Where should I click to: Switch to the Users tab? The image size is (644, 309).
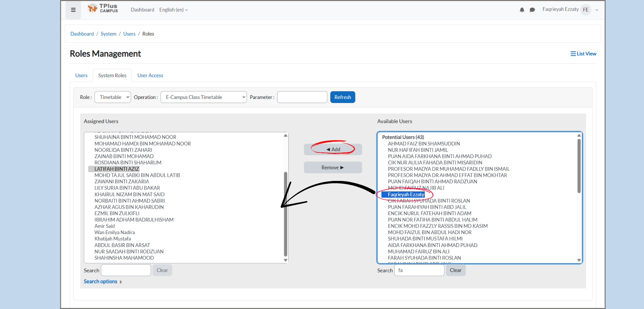[x=81, y=76]
